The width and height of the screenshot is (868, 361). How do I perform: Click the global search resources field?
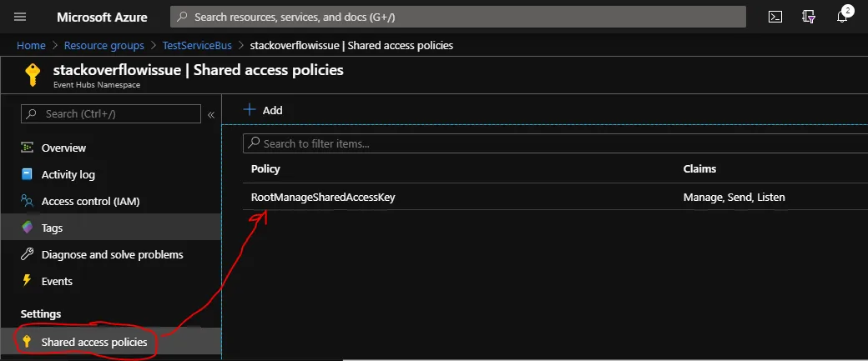457,17
